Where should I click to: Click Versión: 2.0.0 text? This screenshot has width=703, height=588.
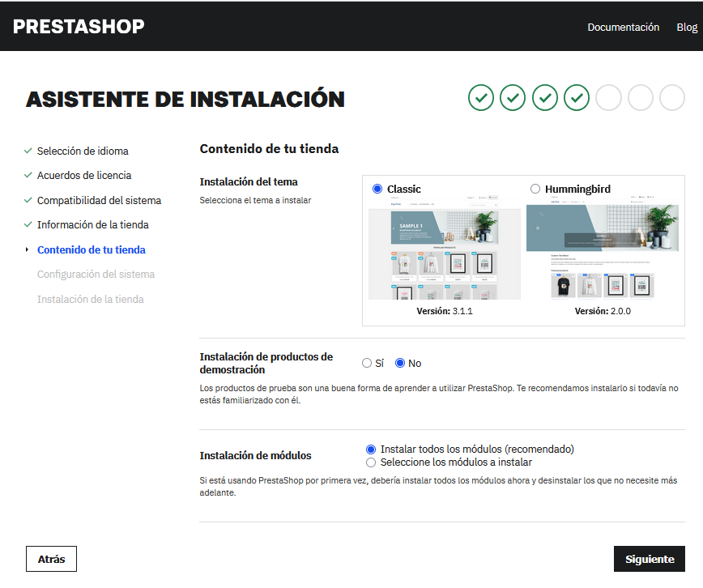pos(603,311)
